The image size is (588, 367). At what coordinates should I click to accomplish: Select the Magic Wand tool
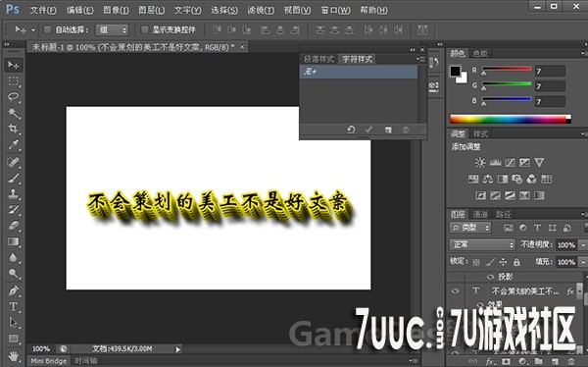point(14,113)
